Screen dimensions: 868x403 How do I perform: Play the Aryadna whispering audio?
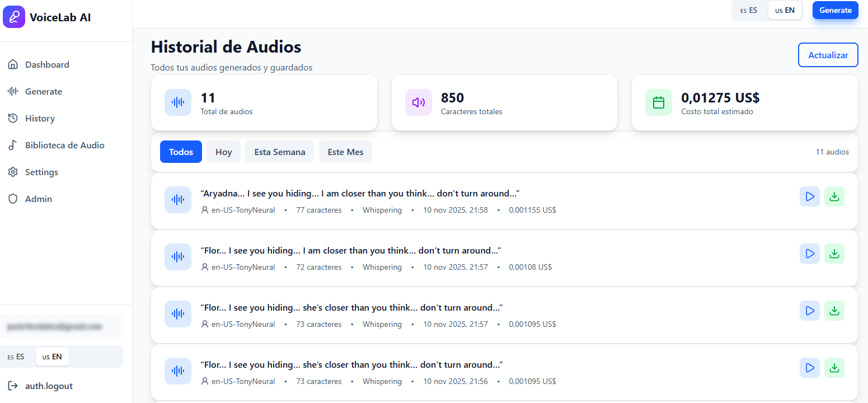(810, 196)
